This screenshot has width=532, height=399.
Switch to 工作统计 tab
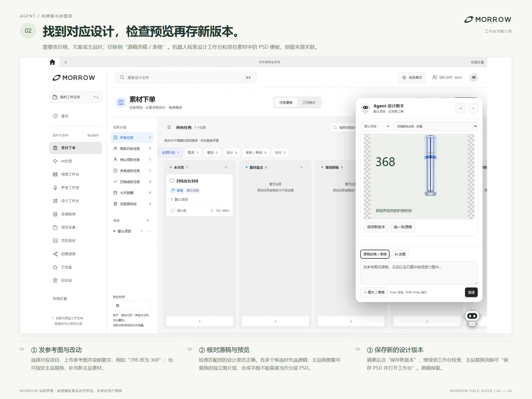tap(309, 103)
